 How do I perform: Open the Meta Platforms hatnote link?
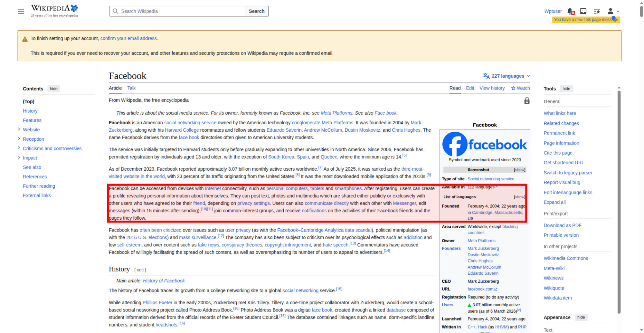click(336, 113)
